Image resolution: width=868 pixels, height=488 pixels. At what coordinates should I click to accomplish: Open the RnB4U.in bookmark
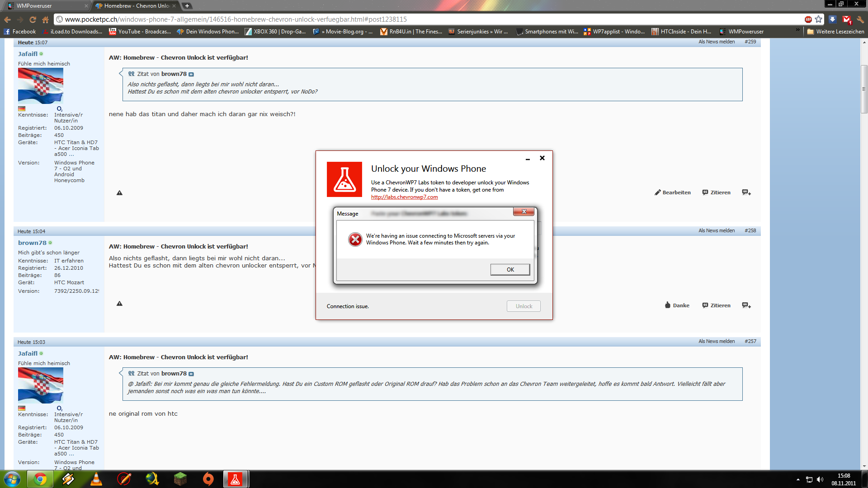[411, 32]
